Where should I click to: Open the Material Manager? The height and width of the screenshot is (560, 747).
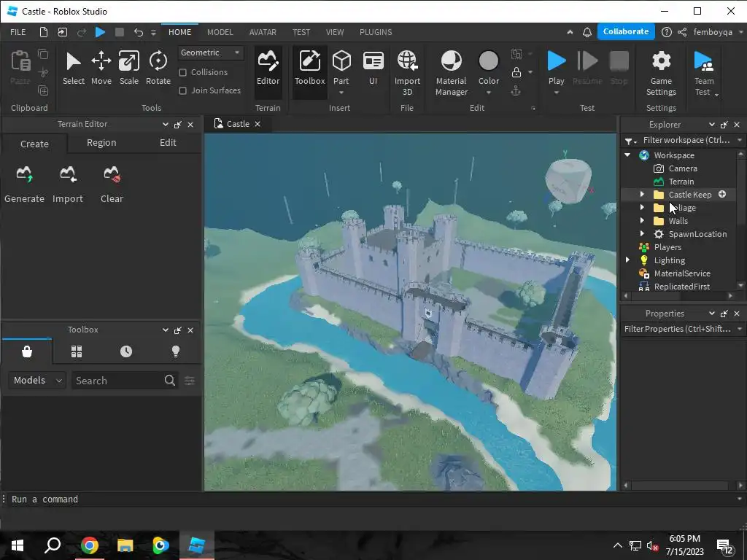pos(451,74)
